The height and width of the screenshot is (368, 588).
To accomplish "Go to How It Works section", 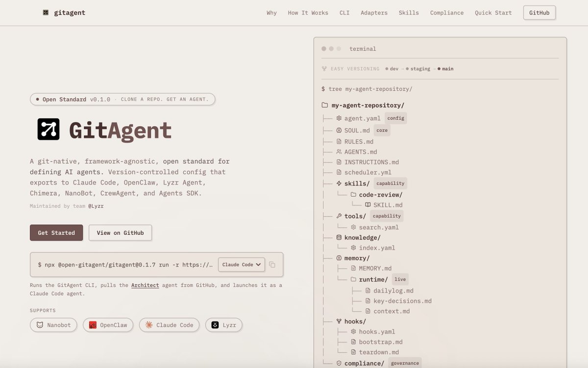I will 308,13.
